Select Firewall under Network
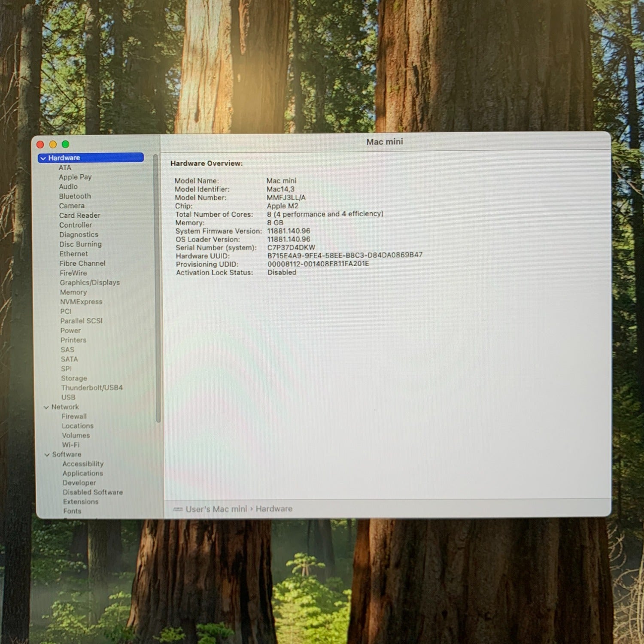644x644 pixels. [x=74, y=416]
